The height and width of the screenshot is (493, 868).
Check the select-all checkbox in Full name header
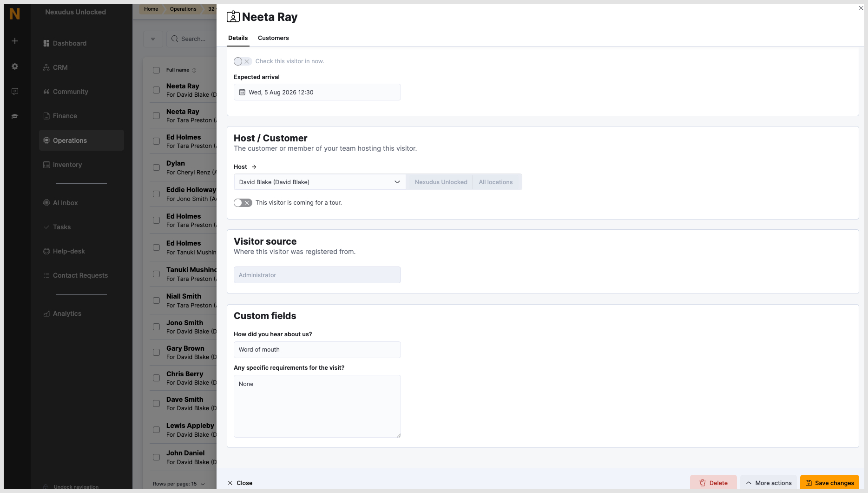pos(156,70)
